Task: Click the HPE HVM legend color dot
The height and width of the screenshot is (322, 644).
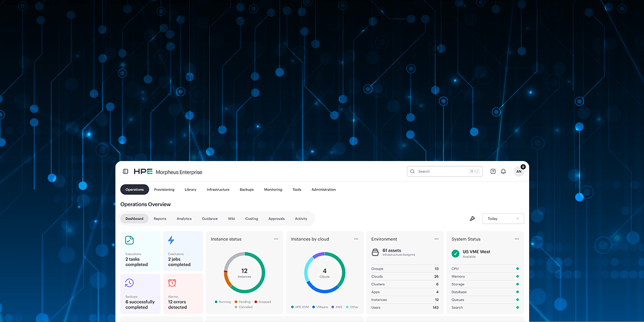Action: pos(292,306)
